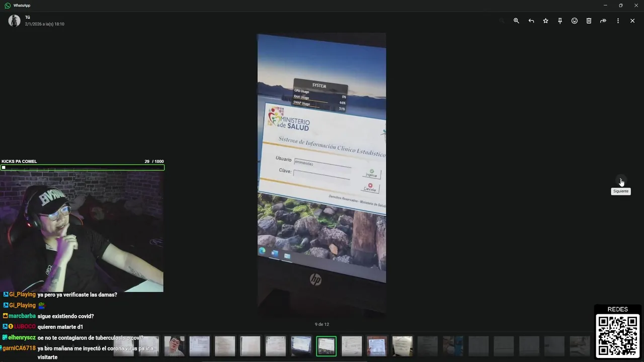Click the "9 de 12" image counter
Image resolution: width=644 pixels, height=362 pixels.
[322, 324]
